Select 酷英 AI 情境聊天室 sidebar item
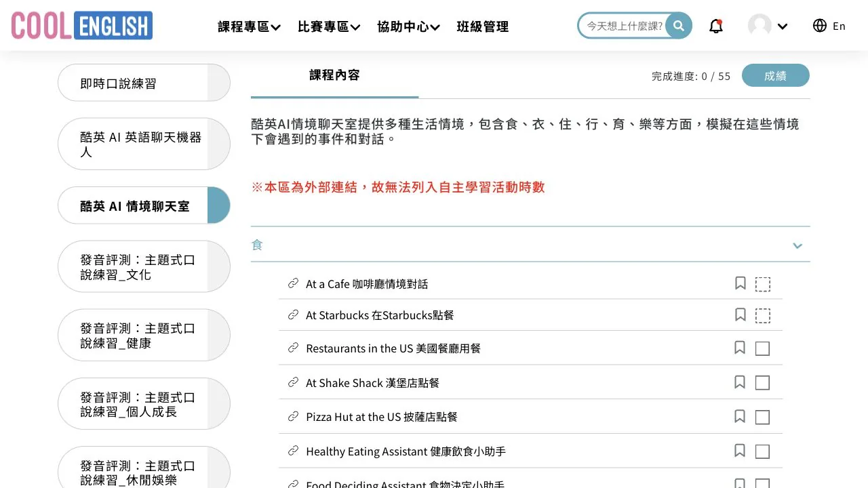This screenshot has width=868, height=488. coord(144,205)
